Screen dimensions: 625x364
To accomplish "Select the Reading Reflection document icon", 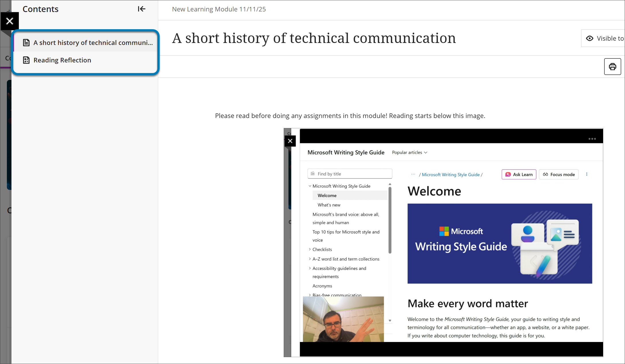I will pyautogui.click(x=26, y=60).
